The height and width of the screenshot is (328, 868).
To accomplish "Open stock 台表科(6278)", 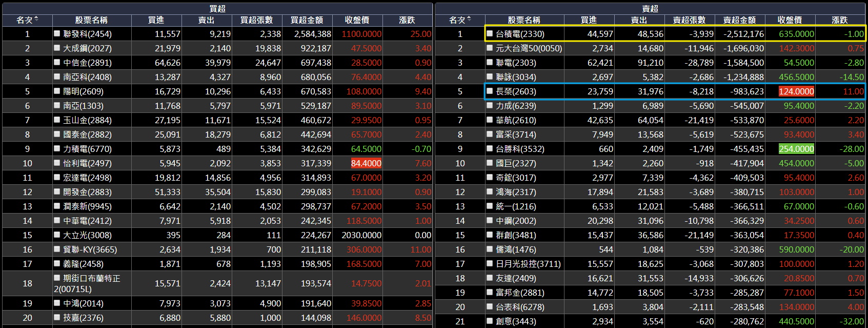I will pos(520,307).
